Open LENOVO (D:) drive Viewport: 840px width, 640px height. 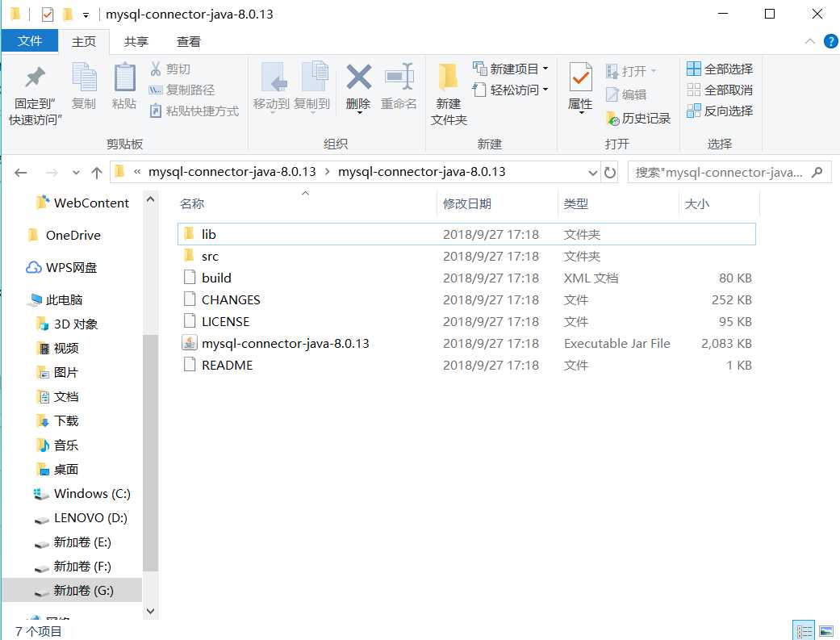pos(81,518)
